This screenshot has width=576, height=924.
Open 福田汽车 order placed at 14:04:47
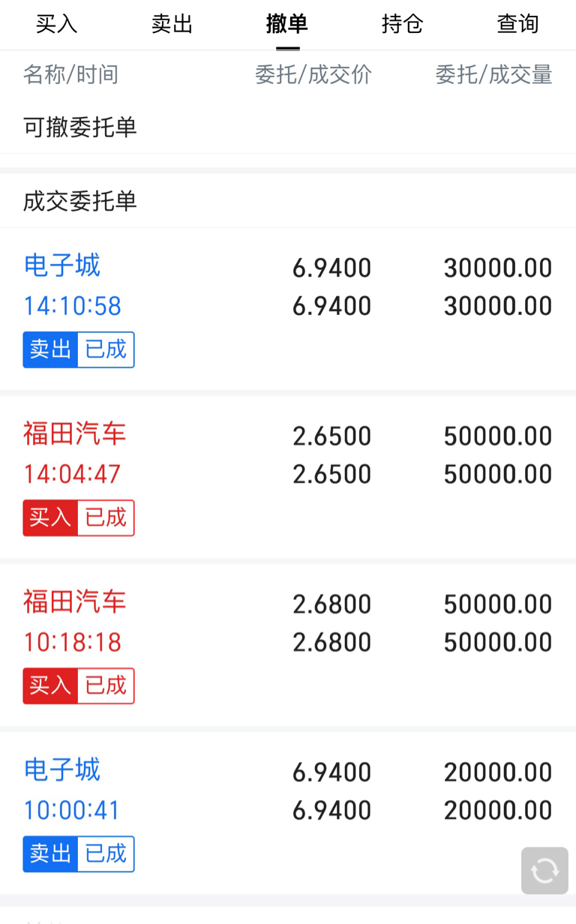pyautogui.click(x=288, y=477)
